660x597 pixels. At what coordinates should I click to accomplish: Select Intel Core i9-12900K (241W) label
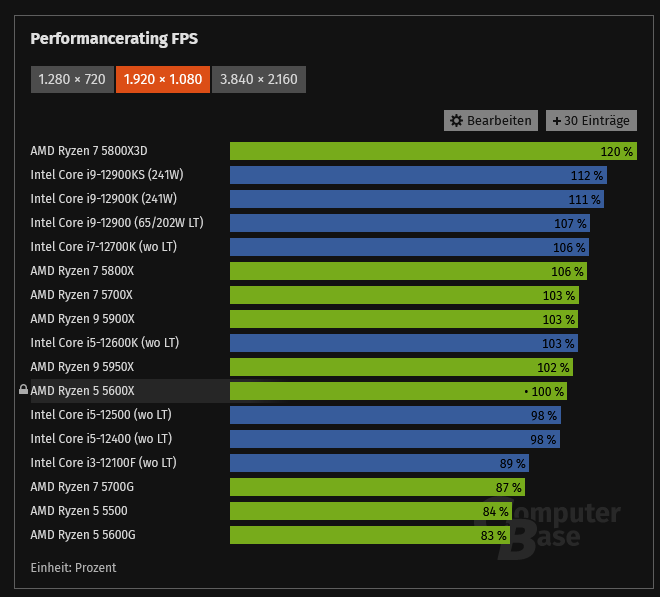(x=104, y=199)
